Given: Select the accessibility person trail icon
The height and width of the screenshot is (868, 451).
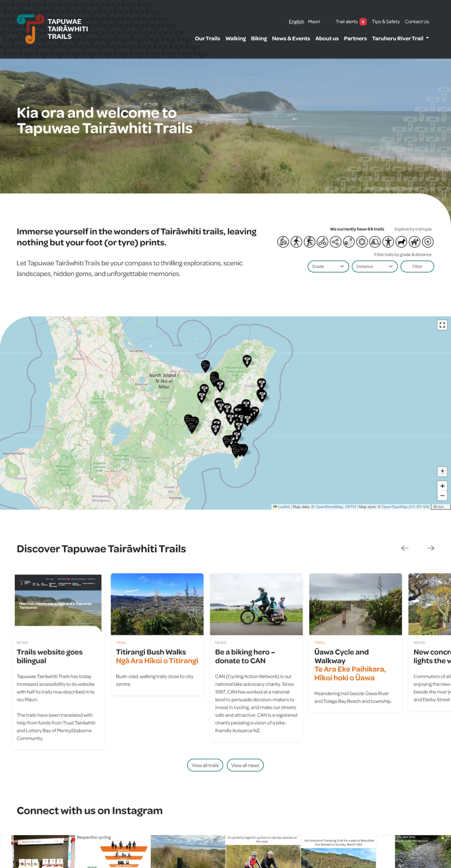Looking at the screenshot, I should [x=388, y=242].
